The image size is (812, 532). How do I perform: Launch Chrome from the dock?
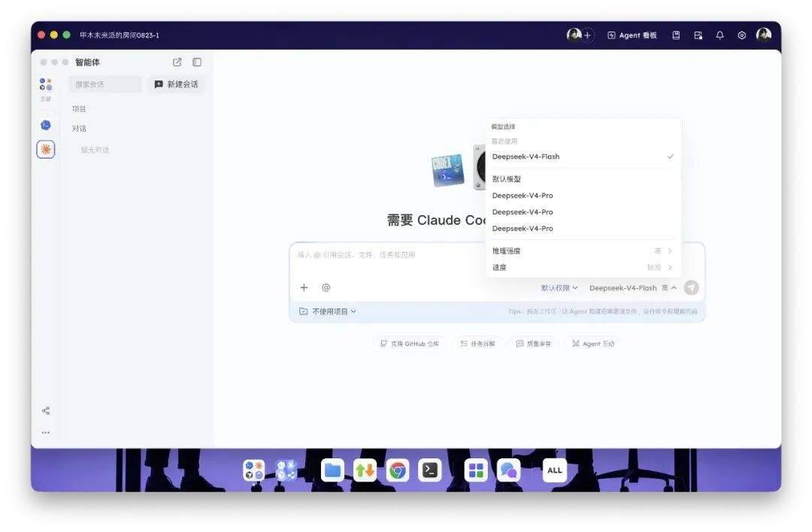(398, 470)
